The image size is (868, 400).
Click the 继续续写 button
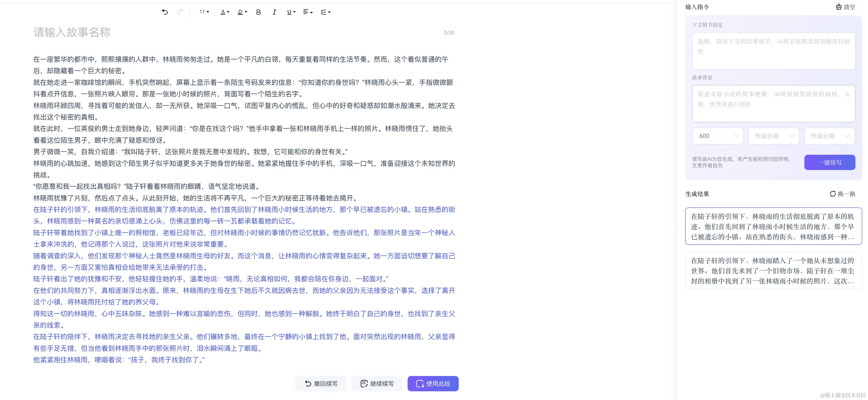[x=377, y=383]
